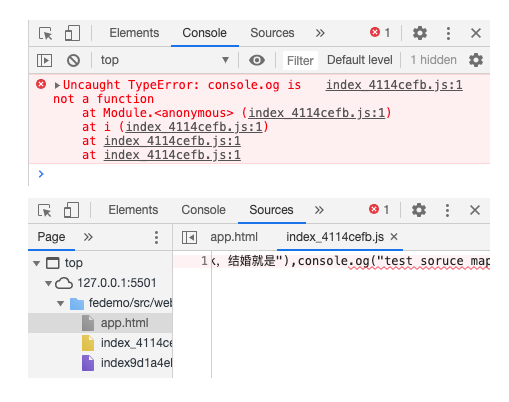Viewport: 509px width, 402px height.
Task: Toggle the live expression eye icon
Action: click(257, 60)
